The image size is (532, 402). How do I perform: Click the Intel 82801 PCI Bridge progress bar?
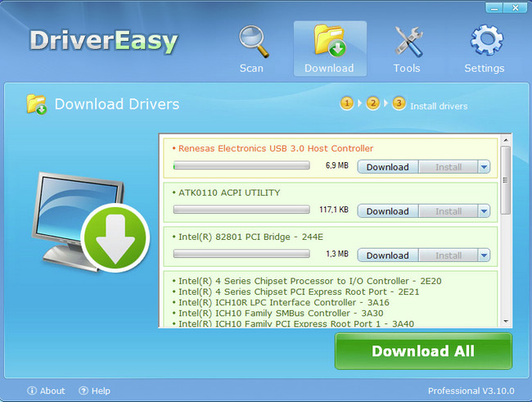click(x=241, y=254)
